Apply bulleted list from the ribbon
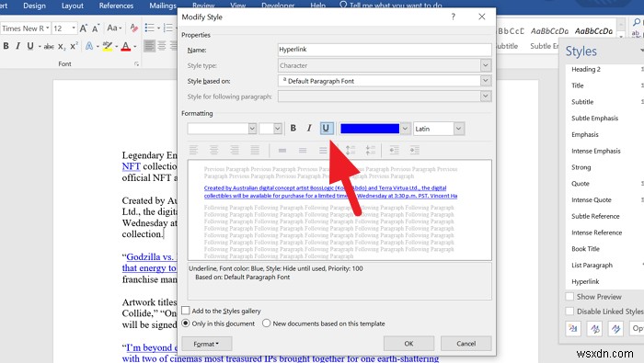 tap(149, 28)
